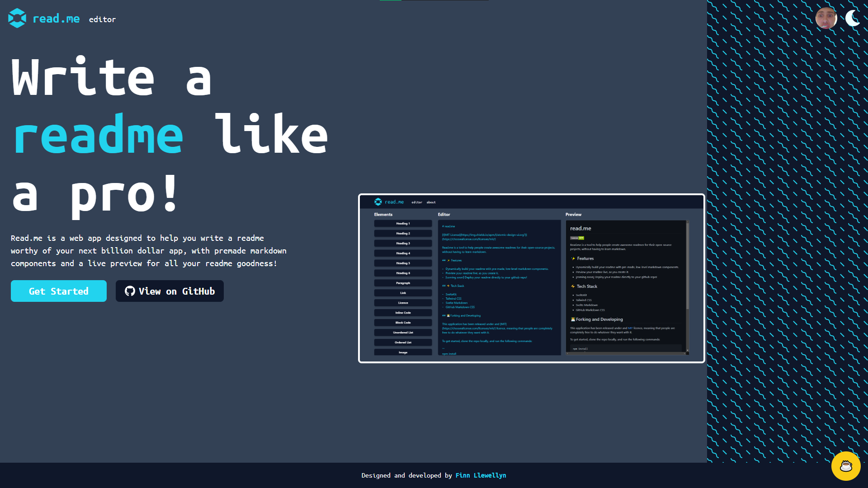Viewport: 868px width, 488px height.
Task: Open the editor nav link
Action: pyautogui.click(x=102, y=19)
